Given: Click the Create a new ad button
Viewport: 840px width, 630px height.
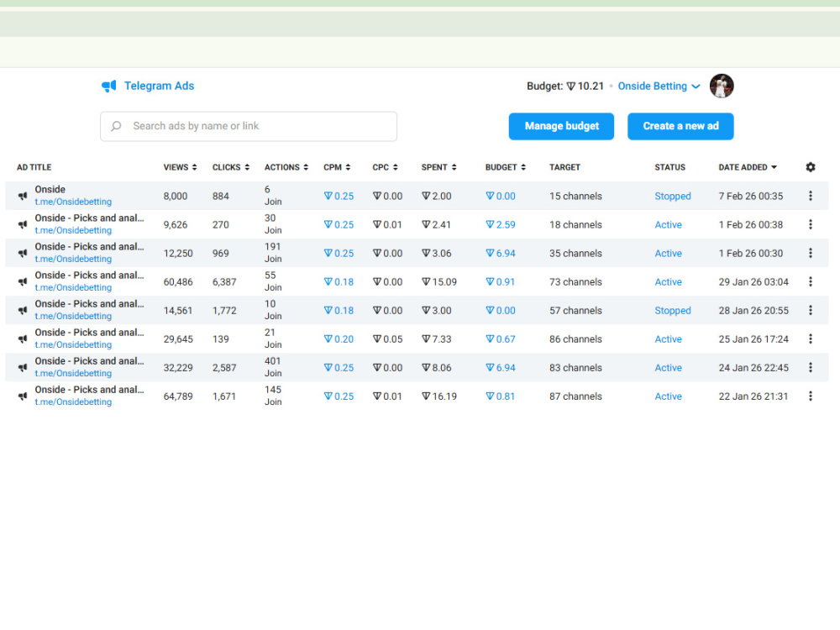Looking at the screenshot, I should pos(680,127).
